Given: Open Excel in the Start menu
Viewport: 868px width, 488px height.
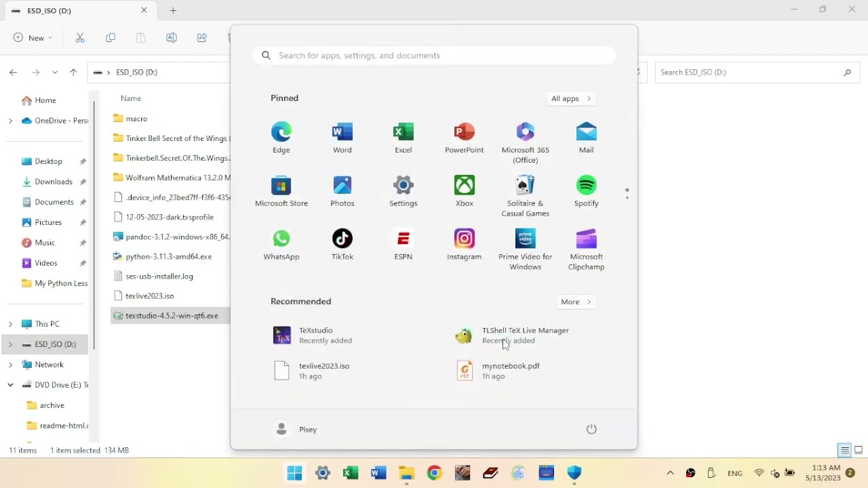Looking at the screenshot, I should (403, 138).
